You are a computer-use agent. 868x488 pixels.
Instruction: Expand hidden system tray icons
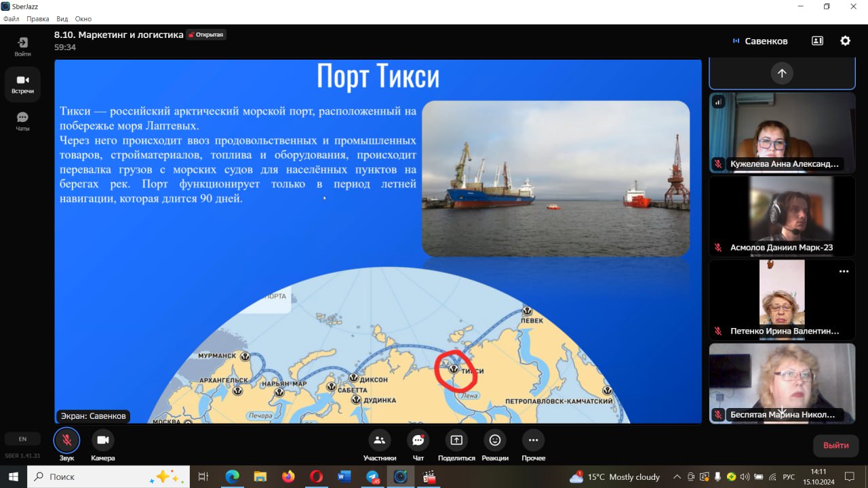[x=677, y=476]
